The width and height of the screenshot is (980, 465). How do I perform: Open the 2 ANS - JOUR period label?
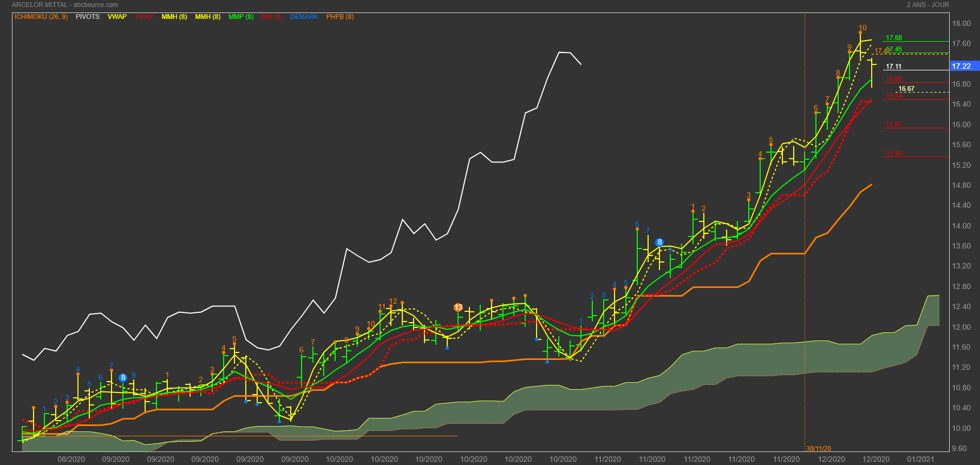[928, 5]
